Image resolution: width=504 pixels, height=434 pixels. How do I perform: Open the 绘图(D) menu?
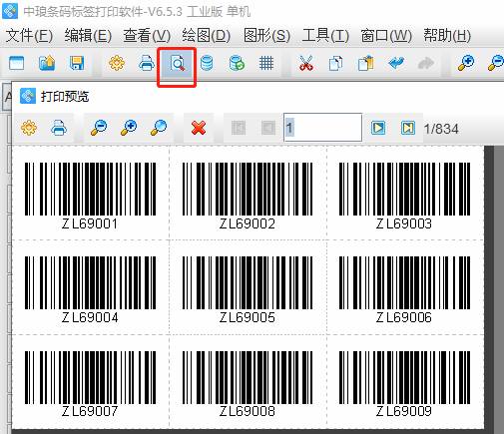point(207,35)
